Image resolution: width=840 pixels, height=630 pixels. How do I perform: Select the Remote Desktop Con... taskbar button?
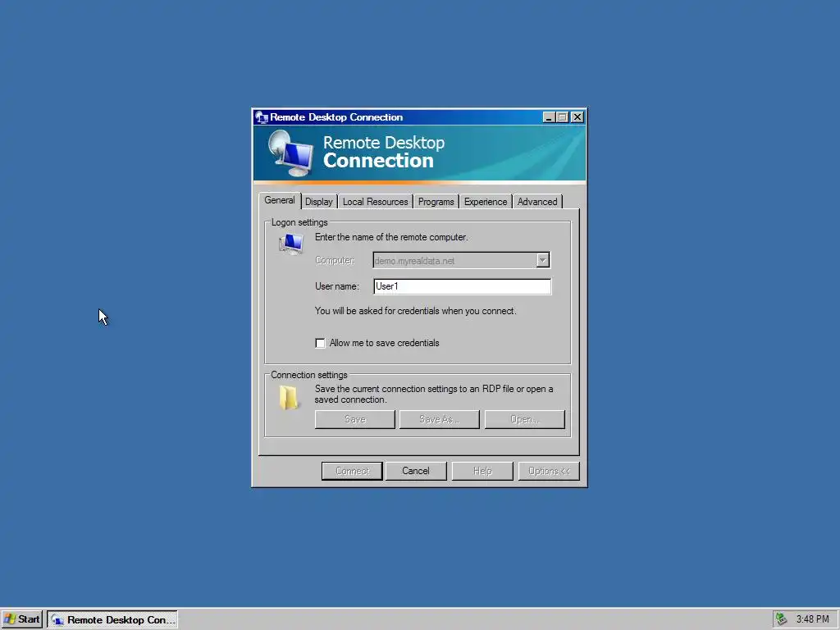[x=112, y=619]
